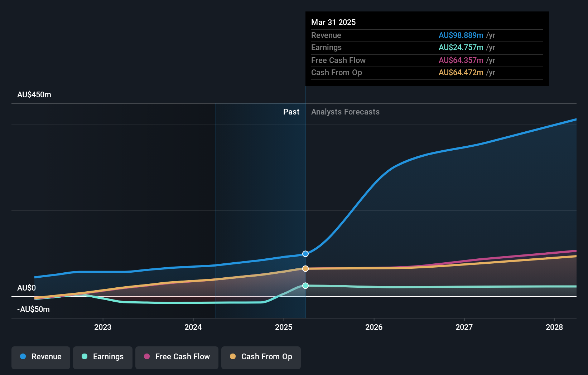Click the AU$98.889m Revenue link

(x=461, y=35)
